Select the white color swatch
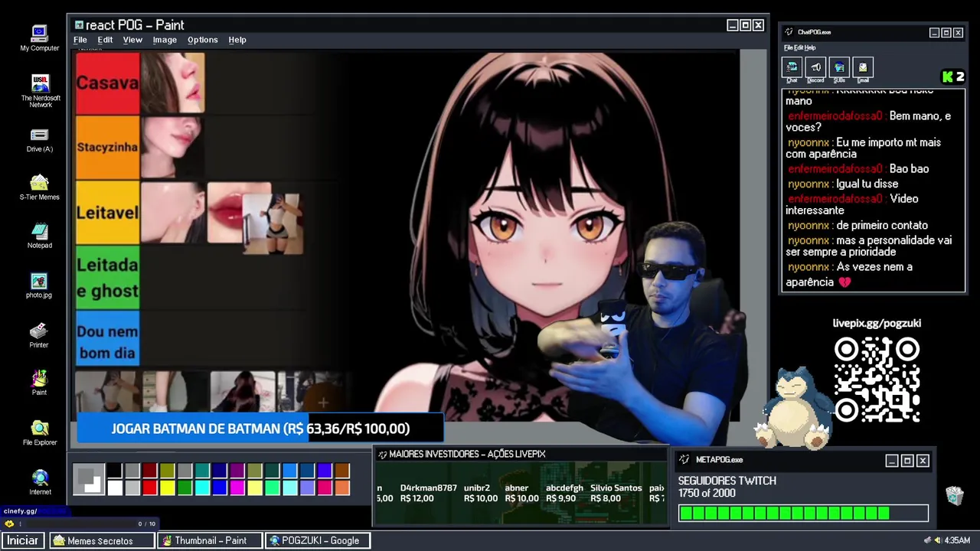The width and height of the screenshot is (980, 551). (115, 487)
